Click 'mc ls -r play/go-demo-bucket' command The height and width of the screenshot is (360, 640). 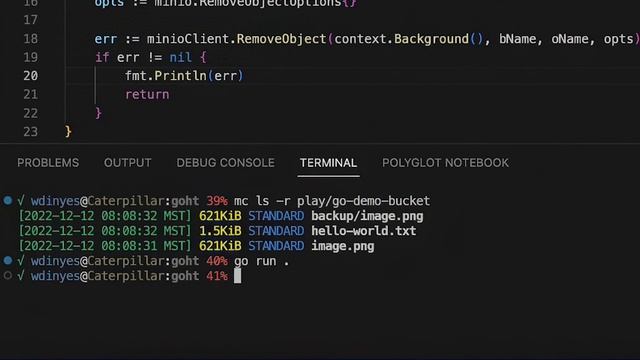point(332,201)
